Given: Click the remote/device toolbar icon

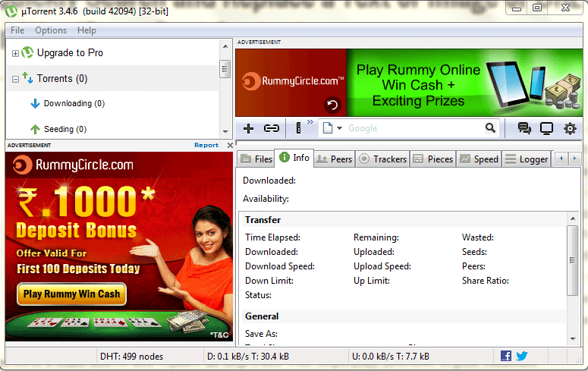Looking at the screenshot, I should coord(298,128).
